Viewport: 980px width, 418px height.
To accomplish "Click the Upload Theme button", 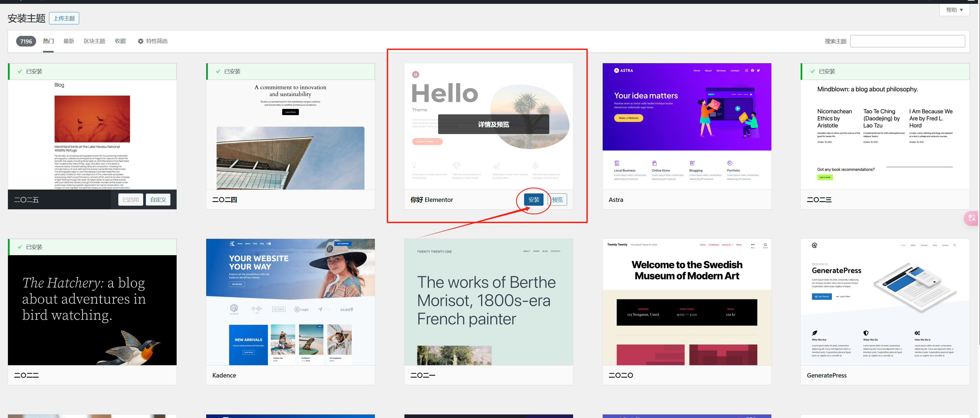I will tap(64, 18).
